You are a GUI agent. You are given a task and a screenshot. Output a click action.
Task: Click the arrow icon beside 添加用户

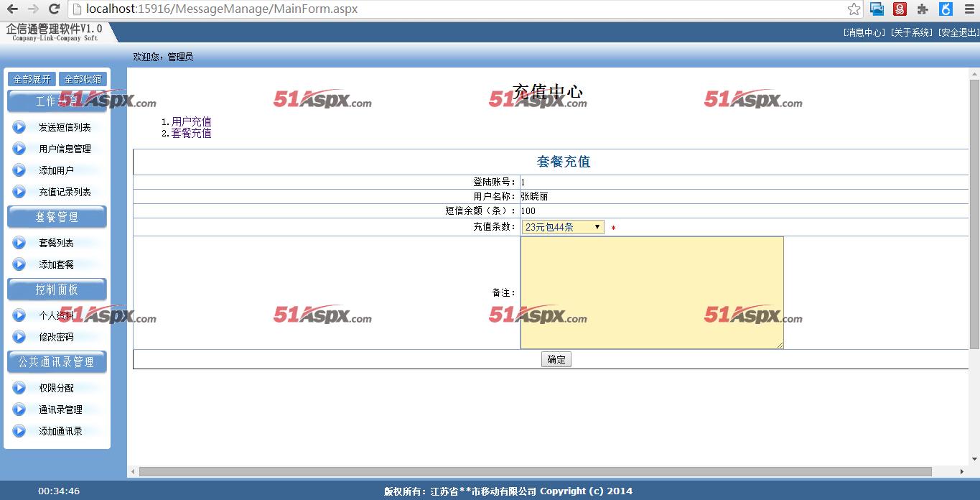pyautogui.click(x=19, y=170)
